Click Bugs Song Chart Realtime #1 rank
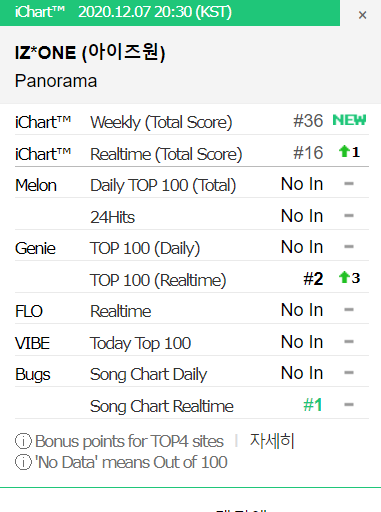The width and height of the screenshot is (381, 512). [x=313, y=405]
